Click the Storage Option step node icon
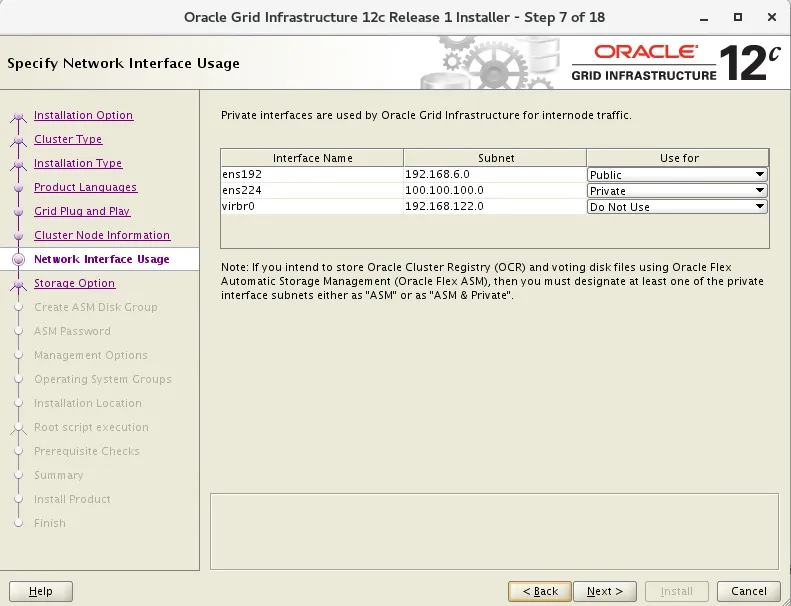Screen dimensions: 791x606 19,285
